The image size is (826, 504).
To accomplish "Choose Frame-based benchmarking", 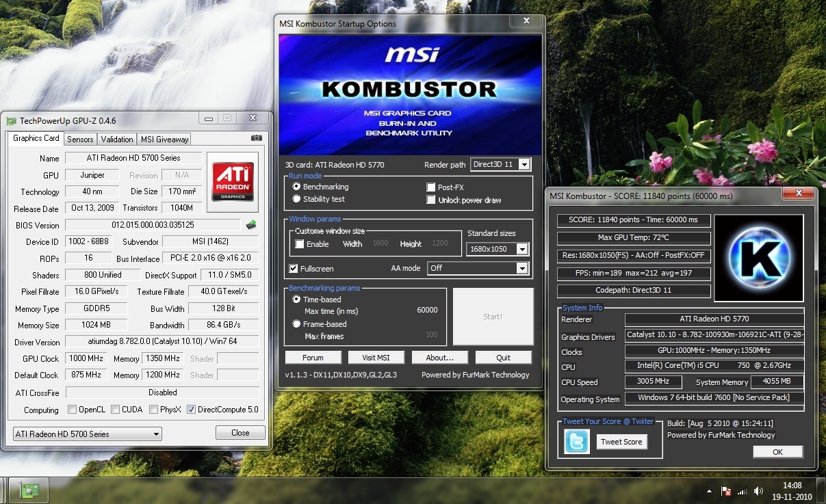I will pos(296,324).
